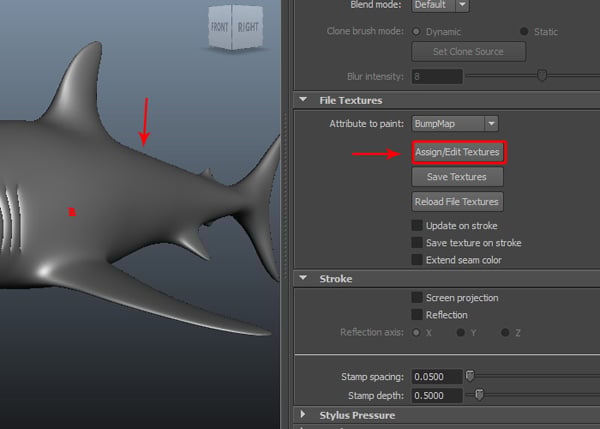Click the Stamp depth value field
This screenshot has height=429, width=600.
(x=437, y=395)
